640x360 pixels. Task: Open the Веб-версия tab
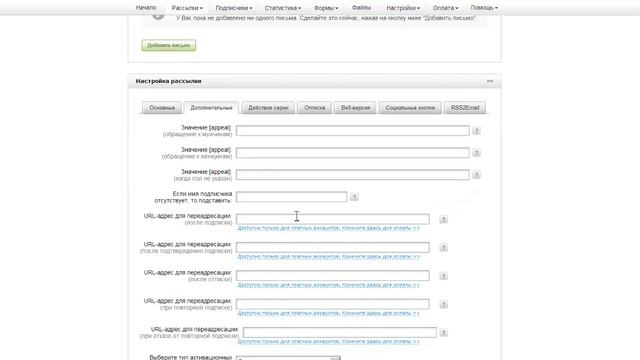point(356,108)
